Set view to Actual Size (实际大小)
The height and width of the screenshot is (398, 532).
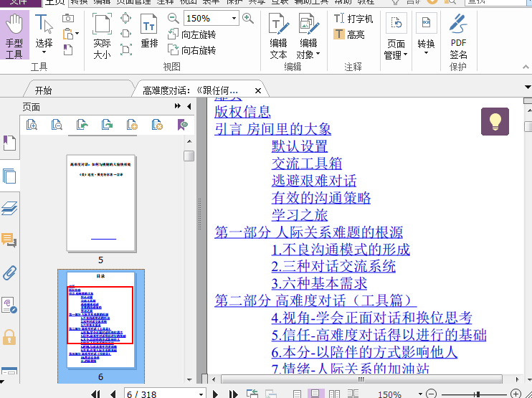tap(102, 36)
